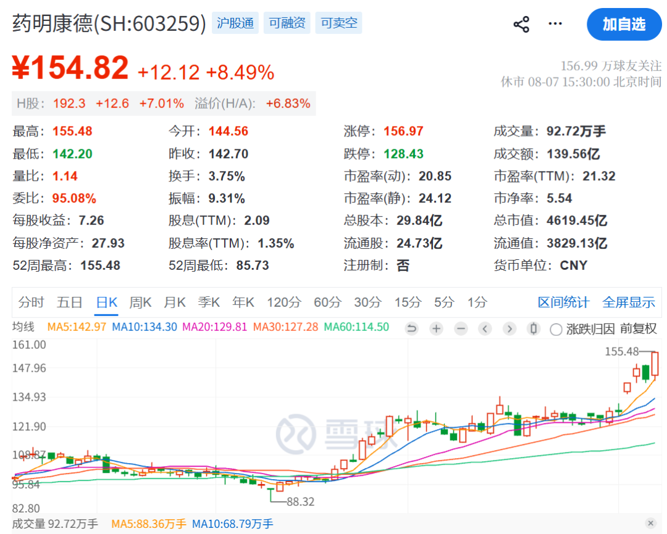Move chart right with next arrow icon
The width and height of the screenshot is (667, 534).
(510, 328)
